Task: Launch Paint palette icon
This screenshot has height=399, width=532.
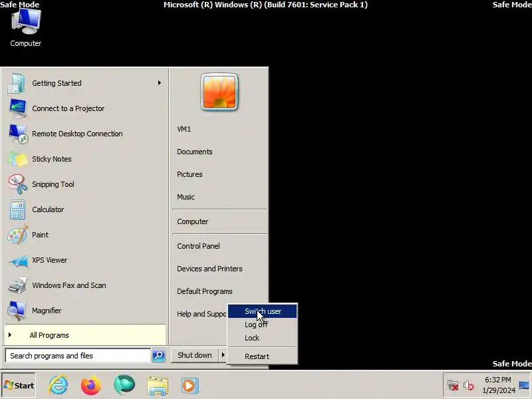Action: click(18, 235)
